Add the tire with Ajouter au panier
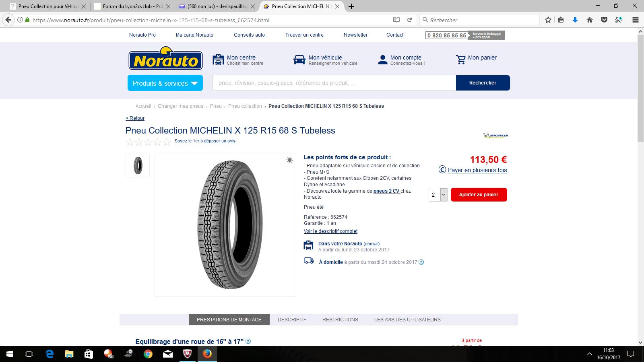The width and height of the screenshot is (644, 362). point(479,195)
